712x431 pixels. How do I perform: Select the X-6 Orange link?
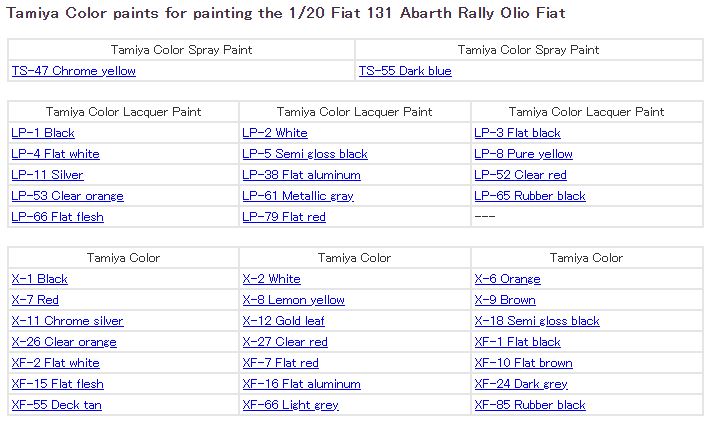pos(507,279)
